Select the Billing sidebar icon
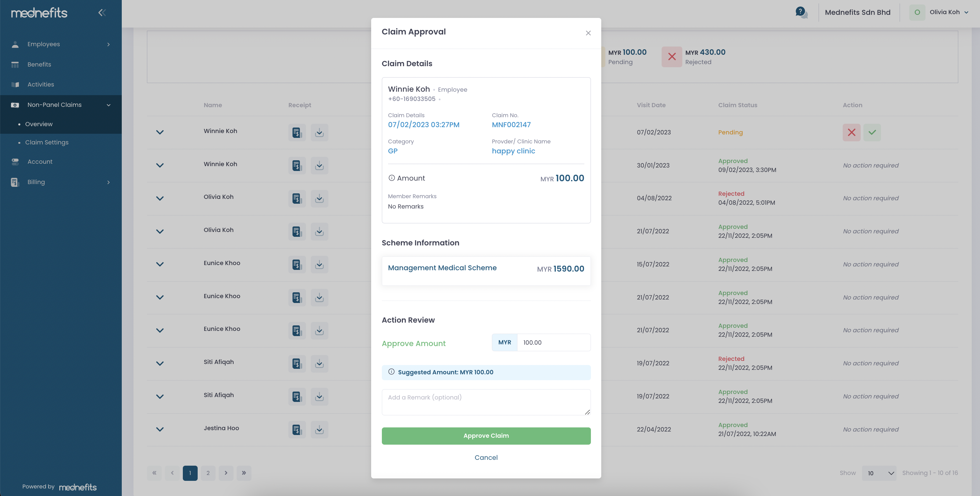 (14, 182)
